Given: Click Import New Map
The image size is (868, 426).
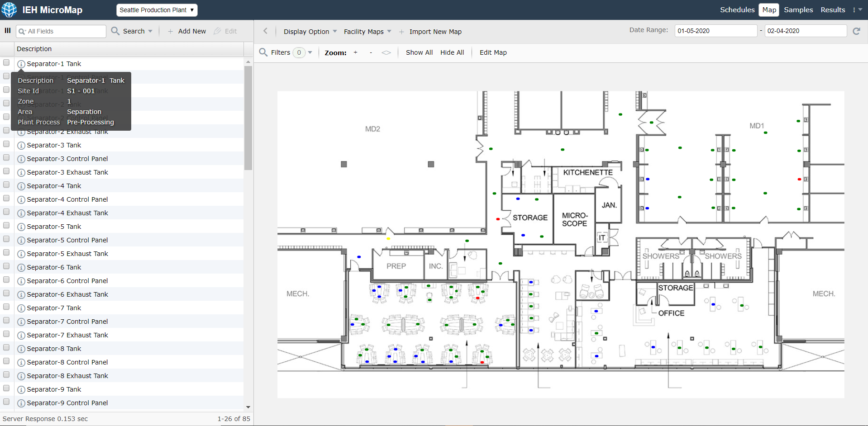Looking at the screenshot, I should coord(435,32).
